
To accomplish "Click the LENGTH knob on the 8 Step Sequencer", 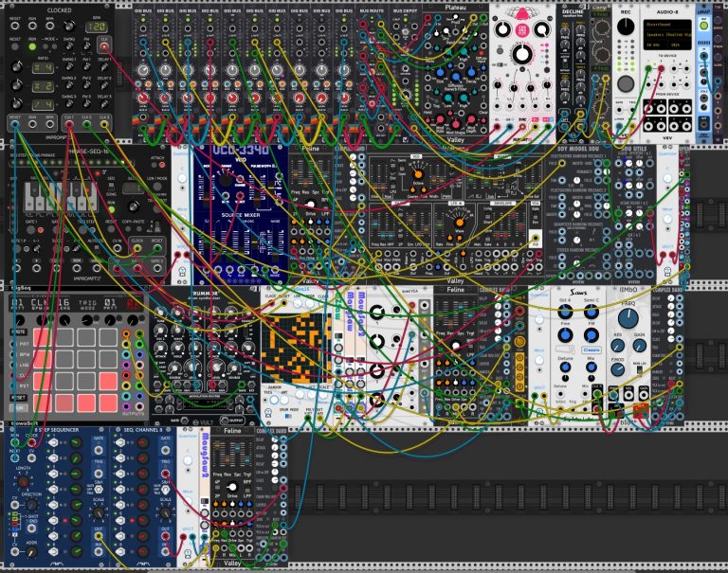I will [23, 482].
